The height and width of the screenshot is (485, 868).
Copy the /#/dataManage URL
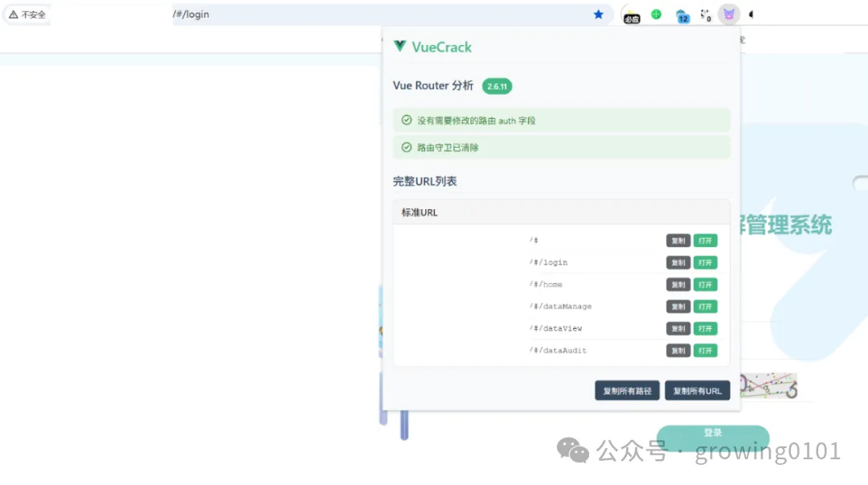point(678,306)
